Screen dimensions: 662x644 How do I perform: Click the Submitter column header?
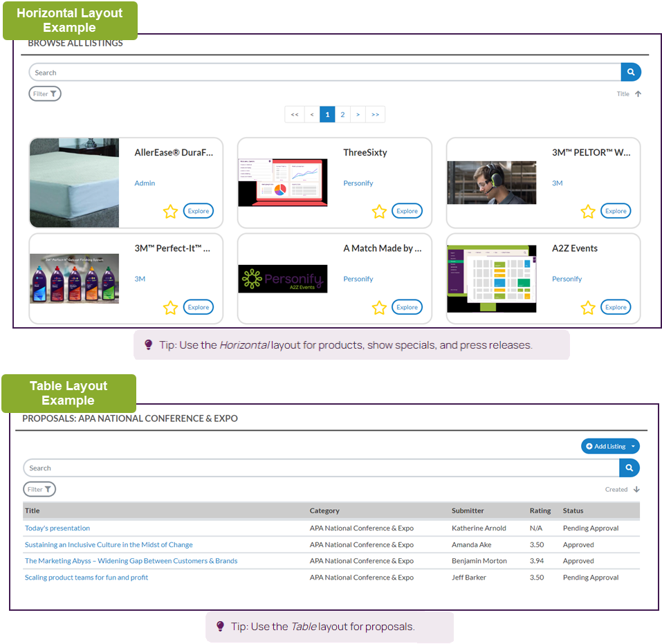[468, 510]
